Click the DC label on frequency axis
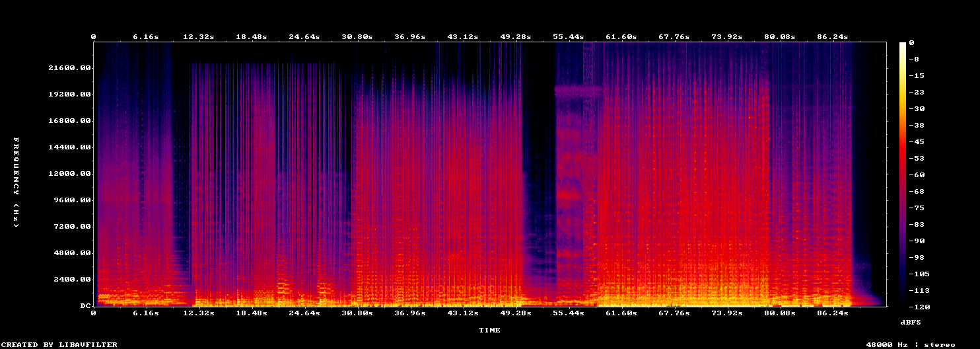980x349 pixels. tap(85, 306)
